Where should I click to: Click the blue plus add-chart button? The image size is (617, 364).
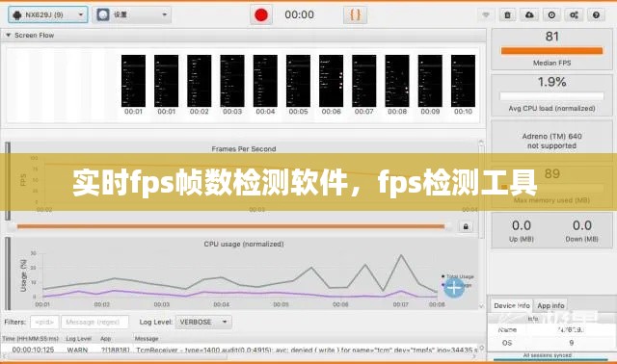454,287
